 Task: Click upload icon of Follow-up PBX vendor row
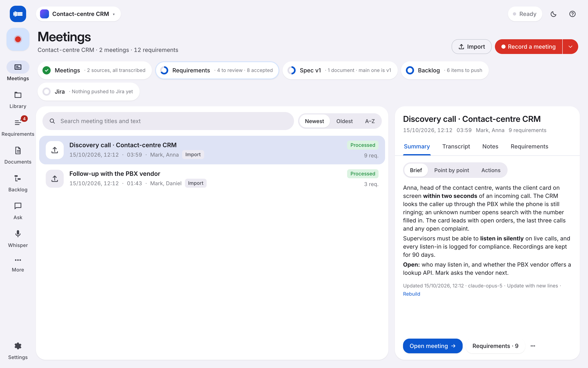pos(55,179)
